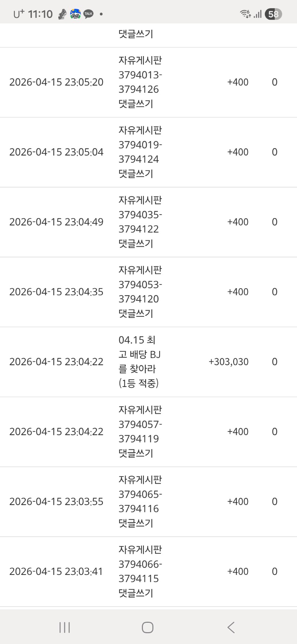Open 자유게시판 3794035-3794122 댓글쓰기 entry

(x=140, y=222)
